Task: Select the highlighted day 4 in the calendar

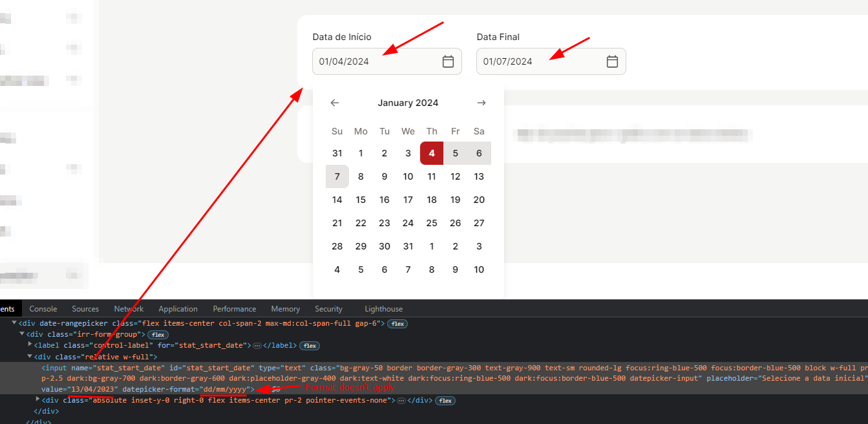Action: pyautogui.click(x=432, y=153)
